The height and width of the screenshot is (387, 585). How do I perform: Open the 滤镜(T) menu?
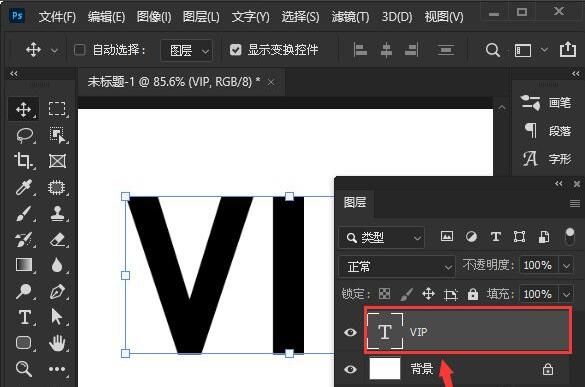(x=350, y=16)
